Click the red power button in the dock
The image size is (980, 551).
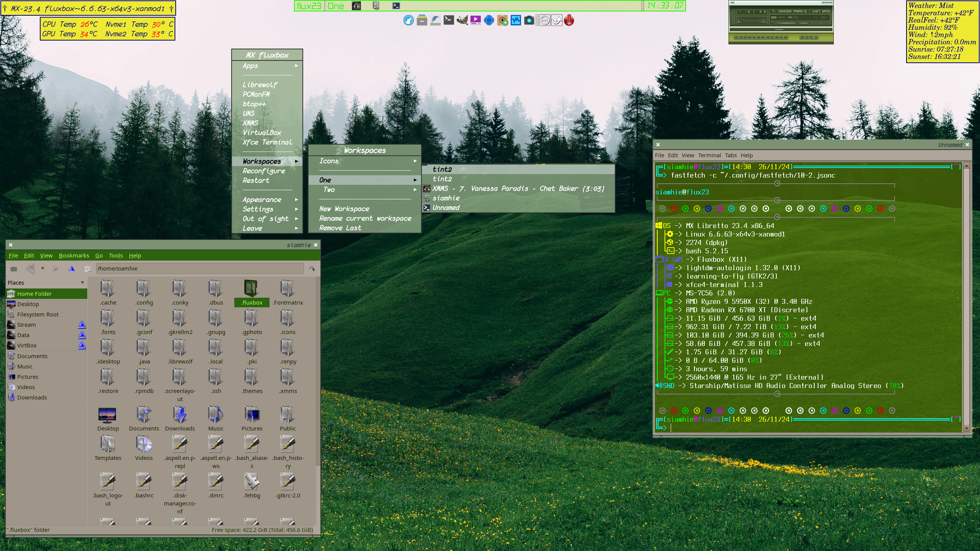(x=569, y=20)
